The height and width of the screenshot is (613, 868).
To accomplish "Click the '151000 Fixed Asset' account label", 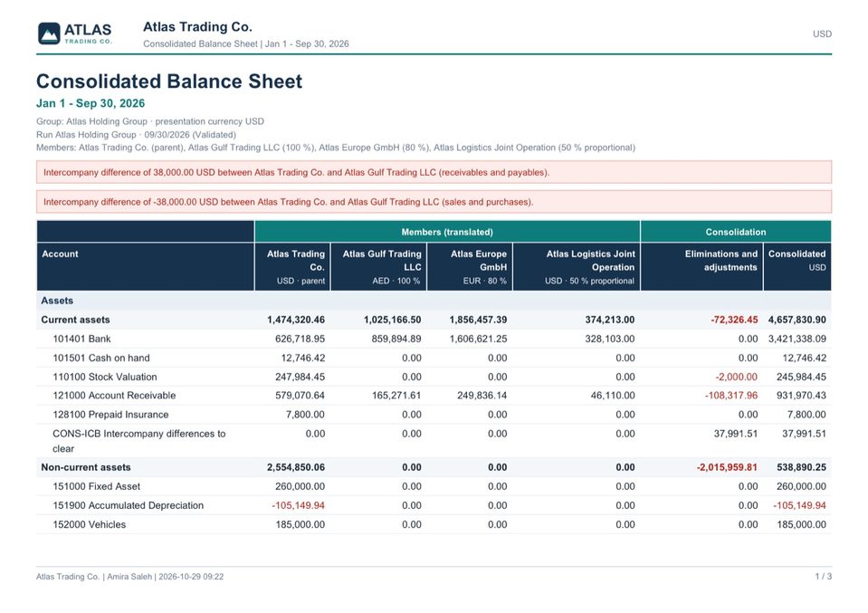I will tap(96, 487).
